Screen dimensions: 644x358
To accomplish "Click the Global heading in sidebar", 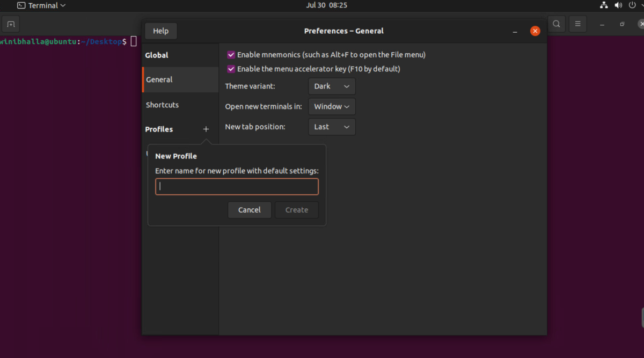I will tap(157, 55).
